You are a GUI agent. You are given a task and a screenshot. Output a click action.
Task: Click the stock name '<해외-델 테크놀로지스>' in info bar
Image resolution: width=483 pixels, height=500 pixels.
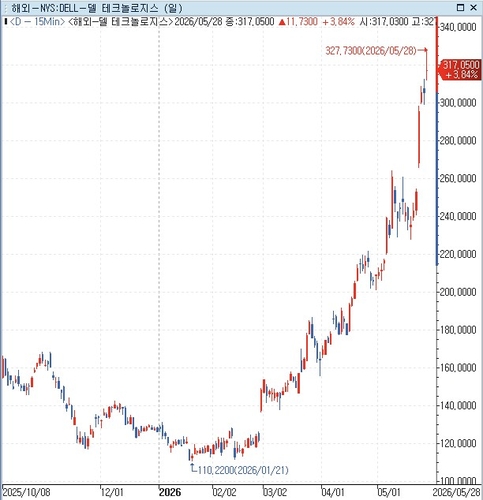pos(120,22)
